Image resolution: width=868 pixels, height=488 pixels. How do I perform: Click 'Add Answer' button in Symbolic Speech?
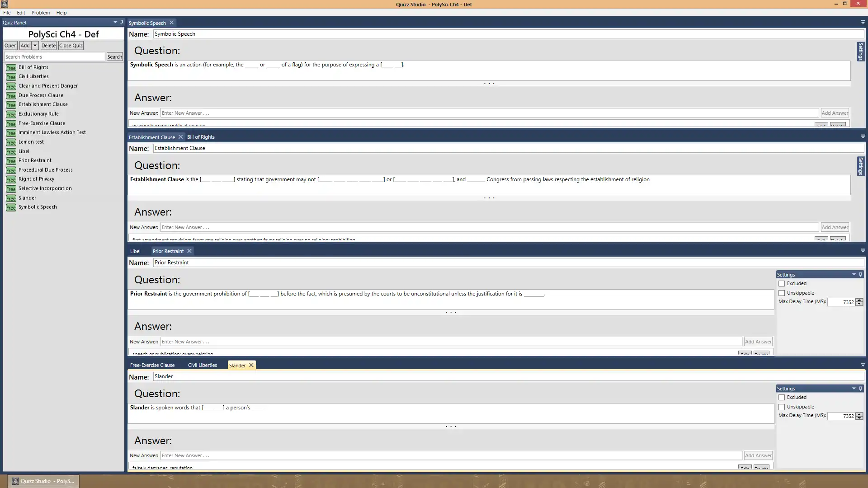tap(834, 113)
